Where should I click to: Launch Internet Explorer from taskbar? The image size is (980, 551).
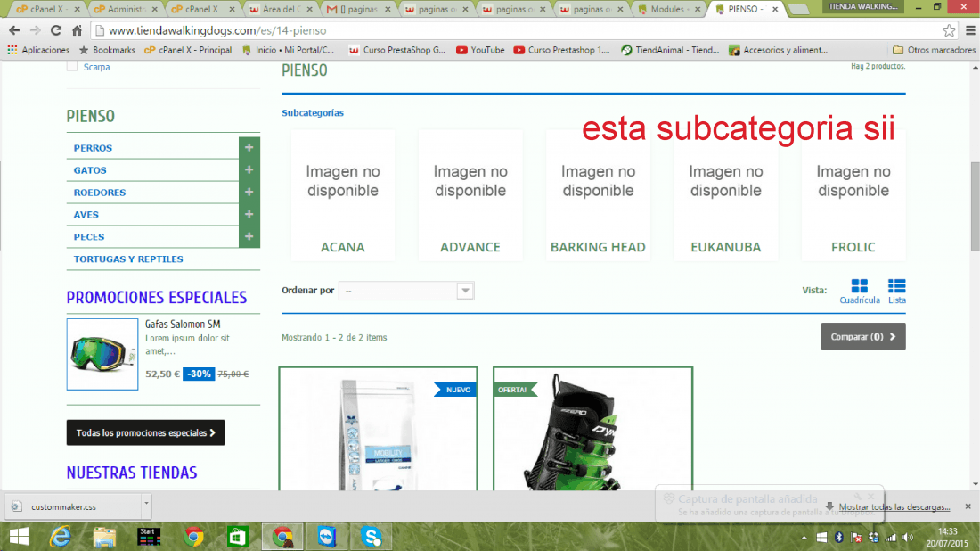pyautogui.click(x=61, y=537)
